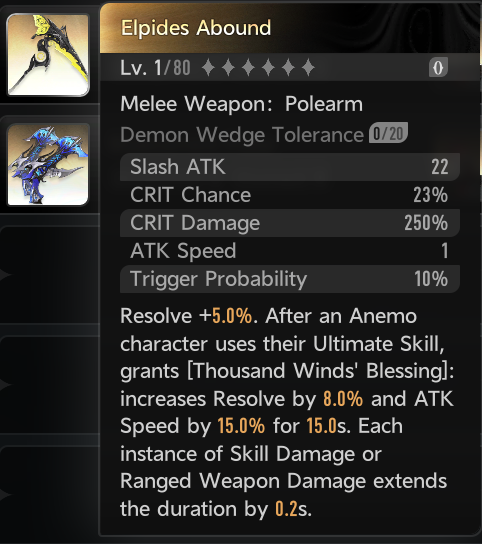Click the first star in the level row
The image size is (482, 544).
pos(208,67)
